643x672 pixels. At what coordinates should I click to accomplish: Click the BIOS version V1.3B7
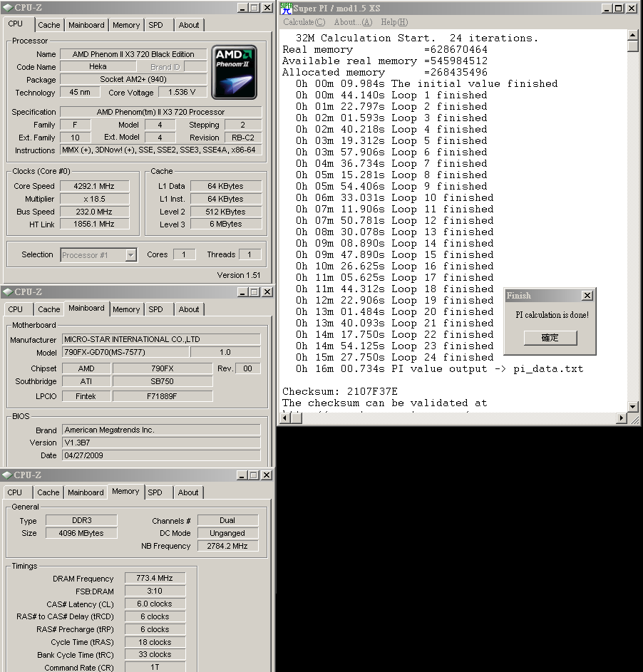click(161, 443)
